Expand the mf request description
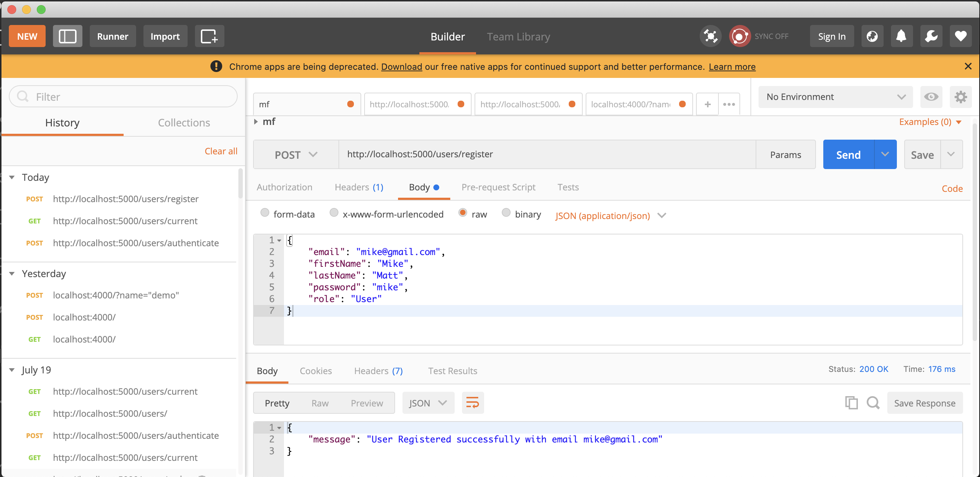This screenshot has width=980, height=477. [256, 122]
